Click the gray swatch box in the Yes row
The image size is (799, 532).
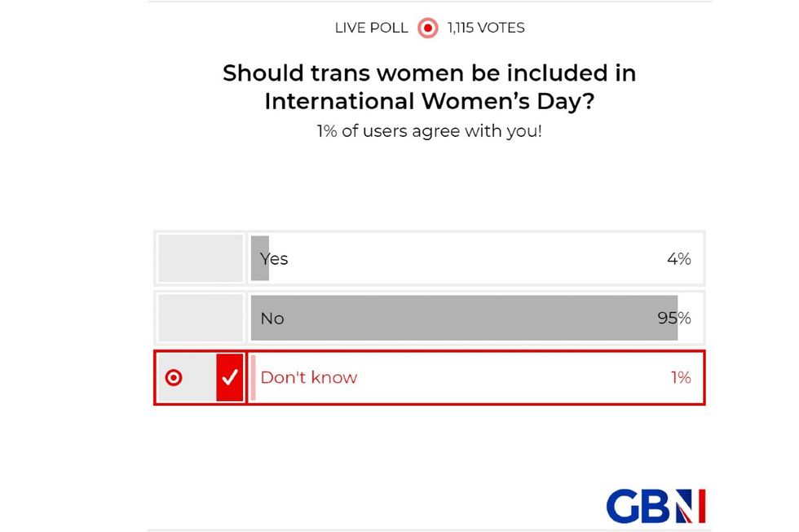200,258
